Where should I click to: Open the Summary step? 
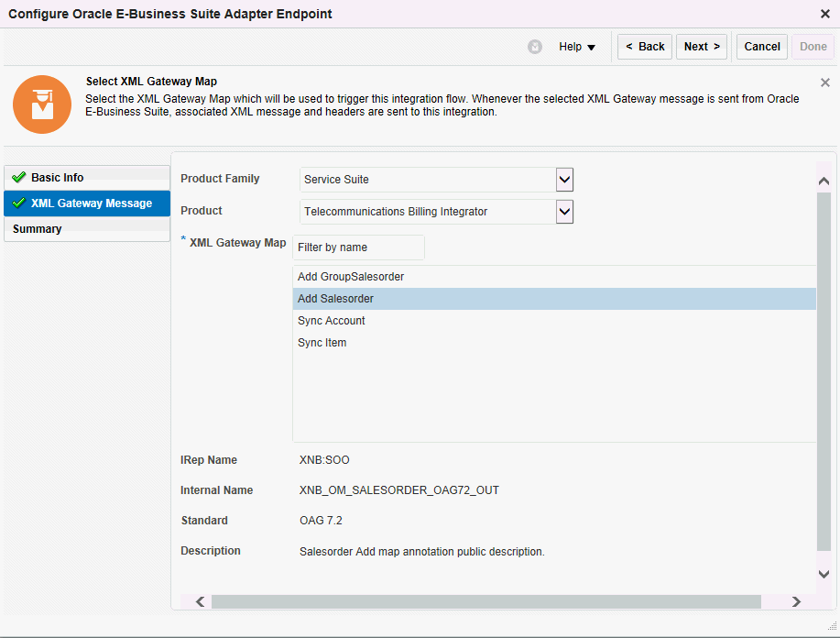coord(38,229)
